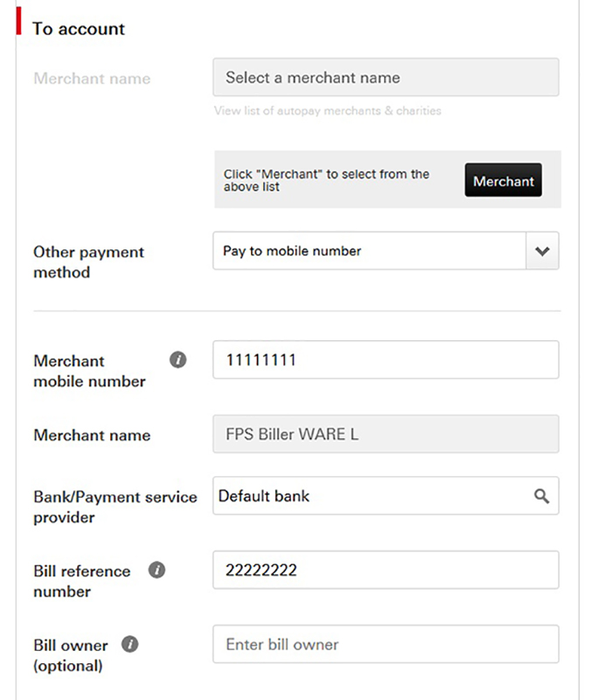This screenshot has height=700, width=592.
Task: Click the Bank/Payment service provider label
Action: click(115, 507)
